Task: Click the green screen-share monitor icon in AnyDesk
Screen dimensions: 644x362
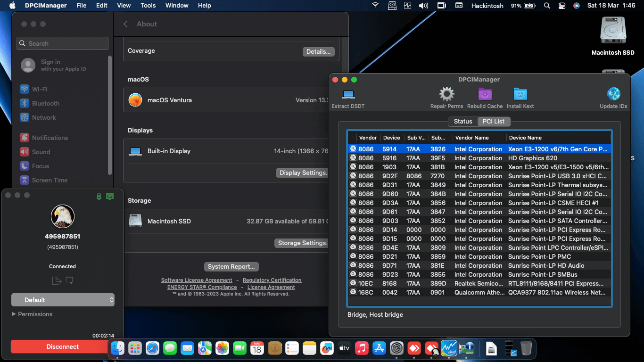Action: (110, 196)
